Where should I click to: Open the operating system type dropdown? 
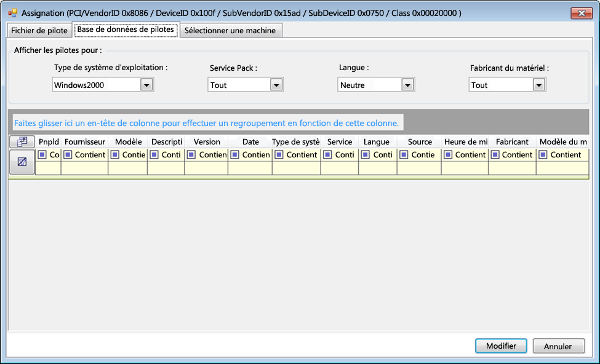point(146,85)
